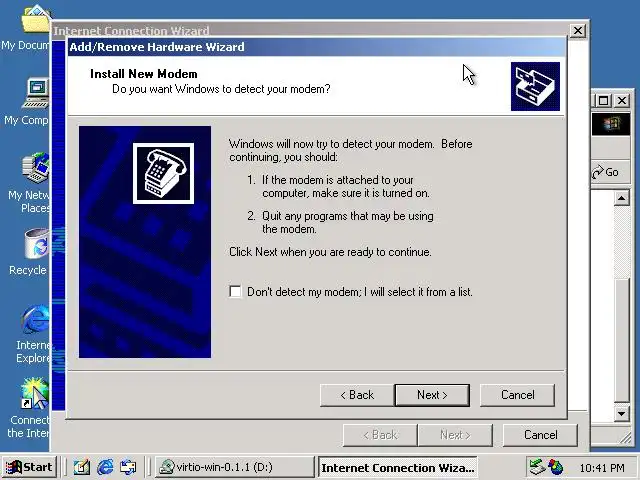This screenshot has width=640, height=480.
Task: Close the Internet Connection Wizard window
Action: click(578, 31)
